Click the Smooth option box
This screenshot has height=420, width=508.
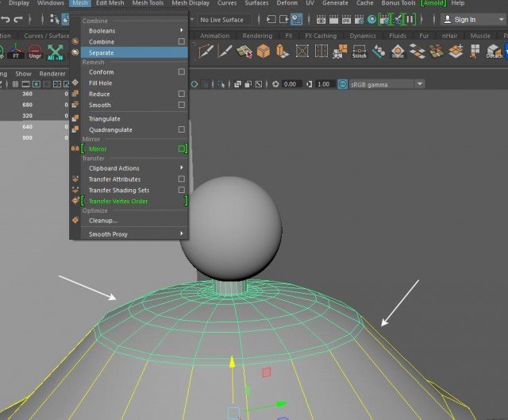tap(182, 105)
